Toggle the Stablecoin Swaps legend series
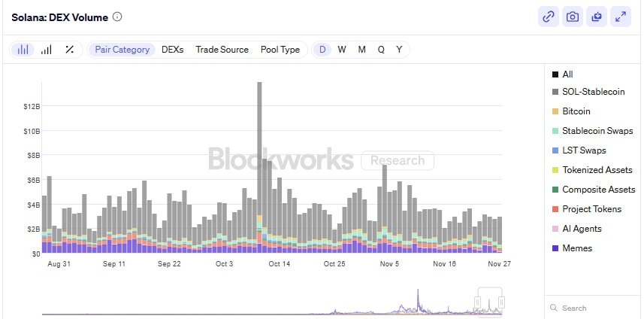The height and width of the screenshot is (319, 644). (592, 131)
